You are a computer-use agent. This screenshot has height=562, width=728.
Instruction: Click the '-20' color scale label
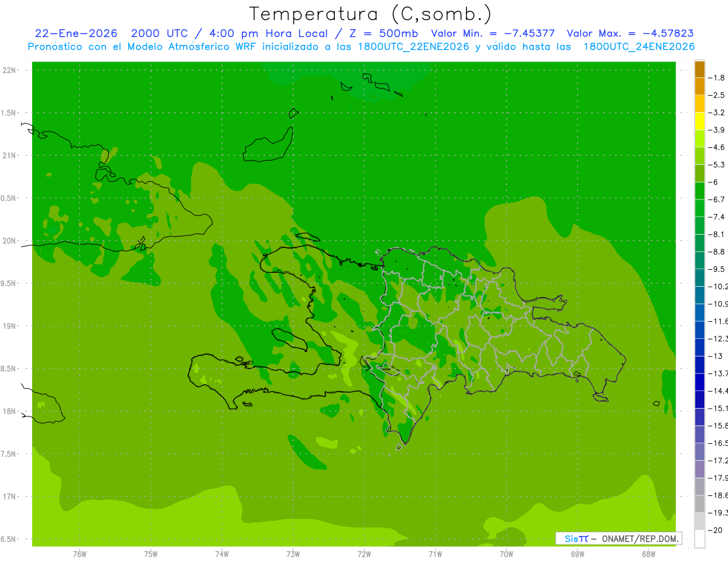point(715,530)
